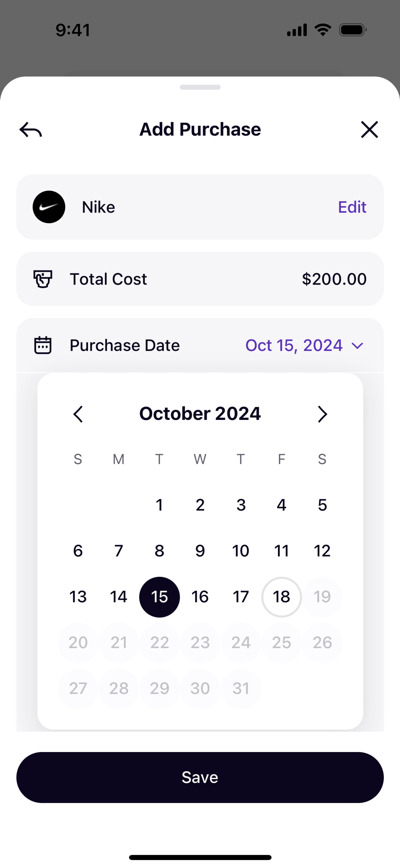Tap the Nike logo icon

click(49, 207)
